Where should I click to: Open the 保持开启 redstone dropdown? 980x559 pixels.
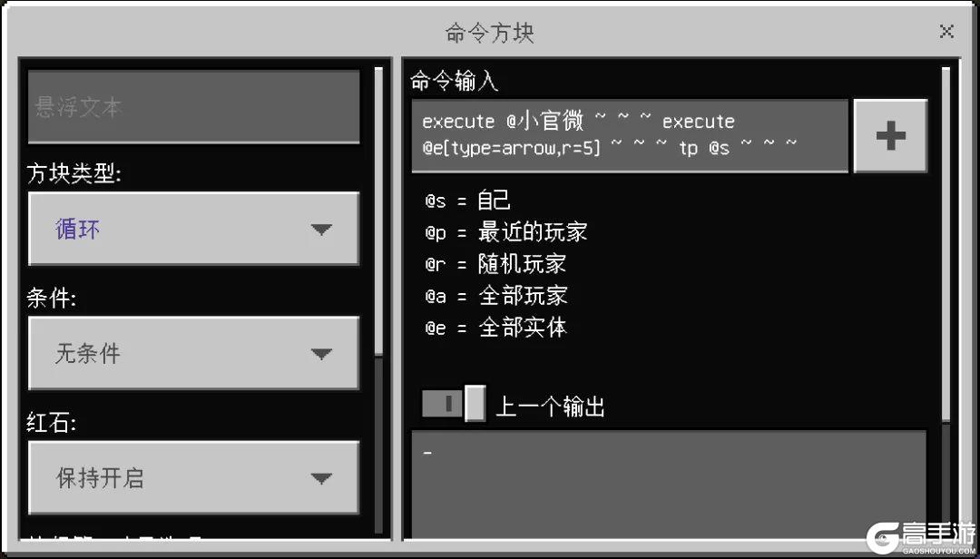[x=194, y=477]
